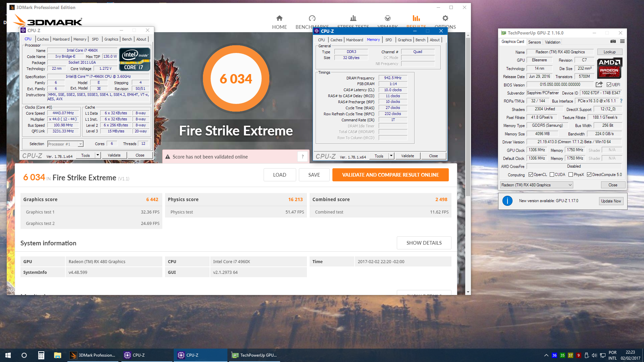Toggle the CUDA checkbox in GPU-Z
644x362 pixels.
[552, 175]
